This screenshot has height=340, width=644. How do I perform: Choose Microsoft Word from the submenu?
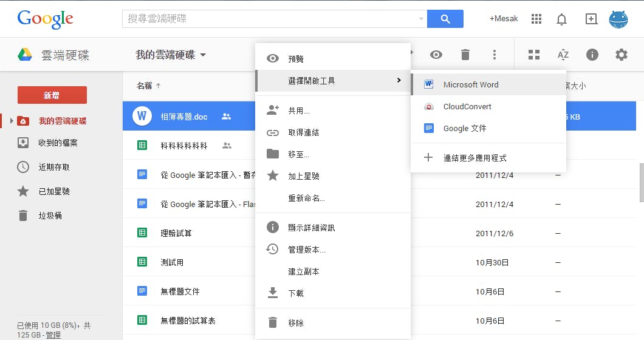click(x=471, y=84)
